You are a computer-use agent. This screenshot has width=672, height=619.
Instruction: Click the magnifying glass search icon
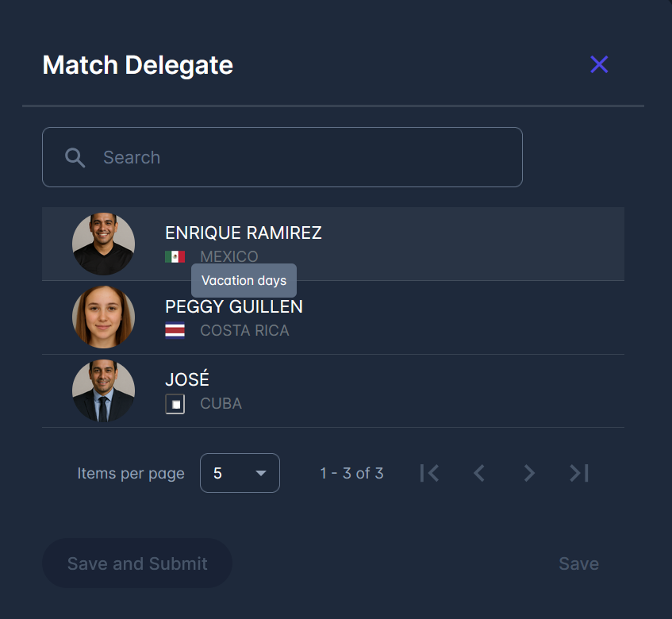(x=75, y=157)
